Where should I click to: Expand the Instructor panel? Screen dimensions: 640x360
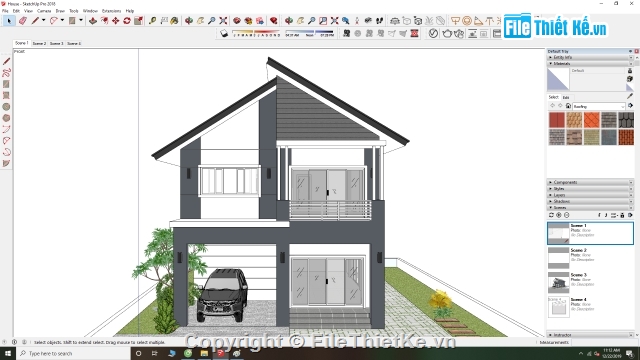589,335
